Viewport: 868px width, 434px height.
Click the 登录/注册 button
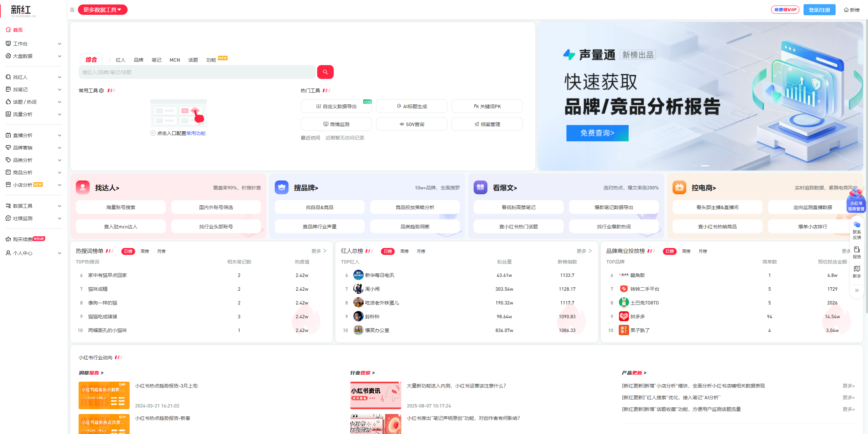point(819,10)
